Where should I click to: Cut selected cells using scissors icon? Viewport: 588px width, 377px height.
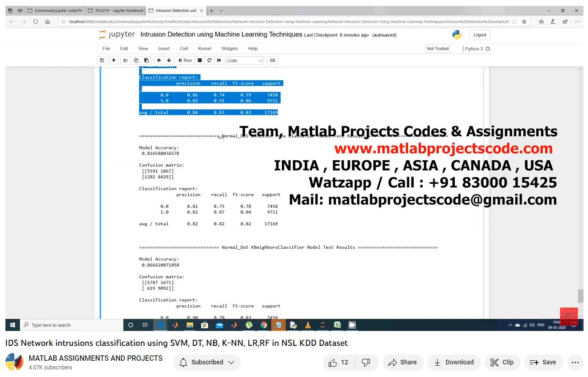(x=126, y=61)
